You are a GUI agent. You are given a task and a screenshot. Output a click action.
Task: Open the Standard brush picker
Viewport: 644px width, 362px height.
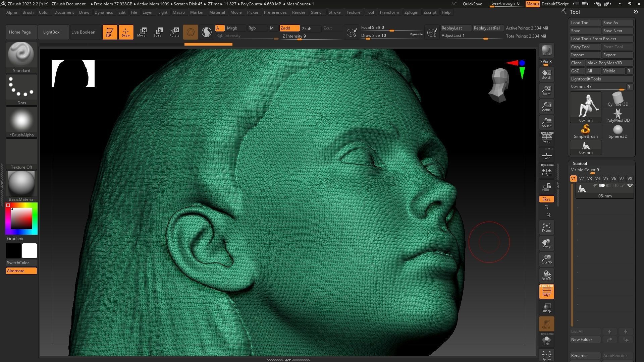pyautogui.click(x=21, y=57)
